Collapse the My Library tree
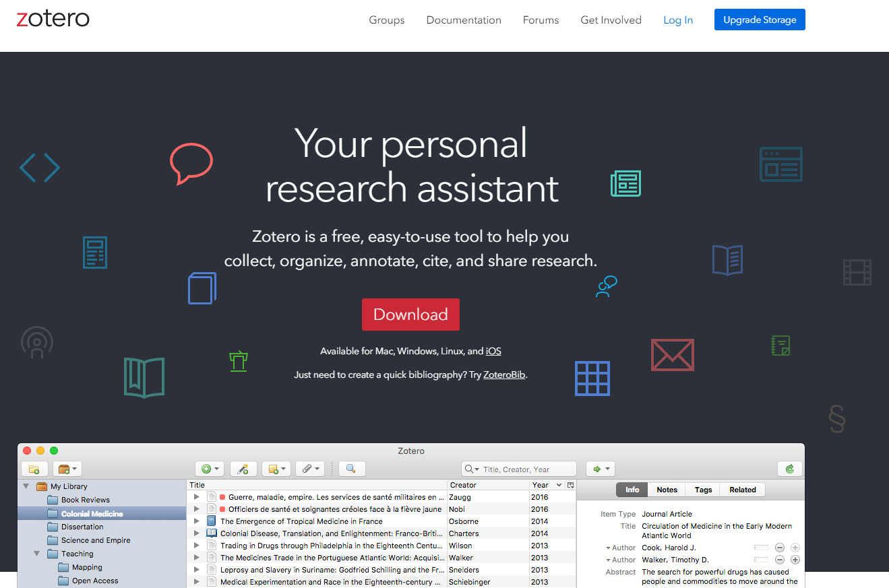The width and height of the screenshot is (889, 588). pos(26,486)
